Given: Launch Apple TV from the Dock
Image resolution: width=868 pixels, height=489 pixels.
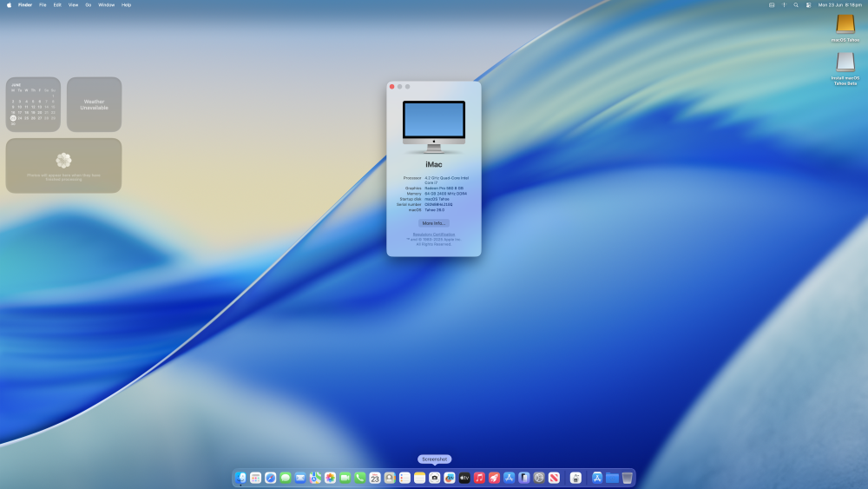Looking at the screenshot, I should click(x=464, y=478).
